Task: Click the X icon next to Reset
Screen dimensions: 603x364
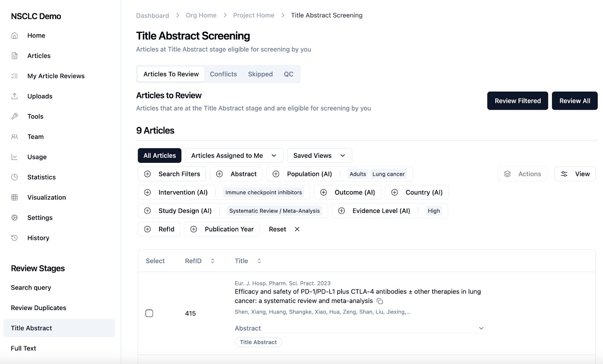Action: coord(297,229)
